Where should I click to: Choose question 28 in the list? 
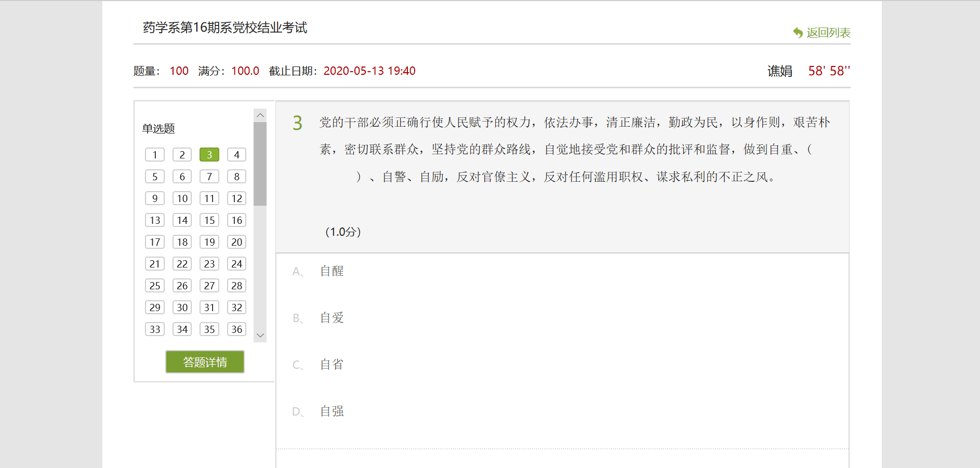point(236,286)
